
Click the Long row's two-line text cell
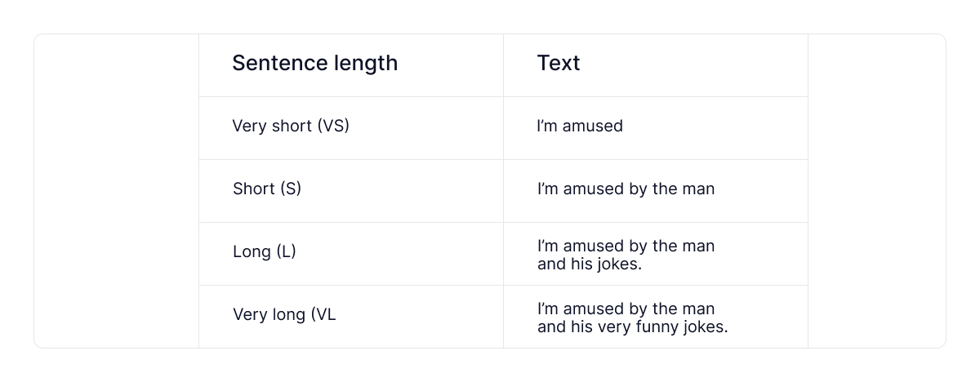pos(626,255)
